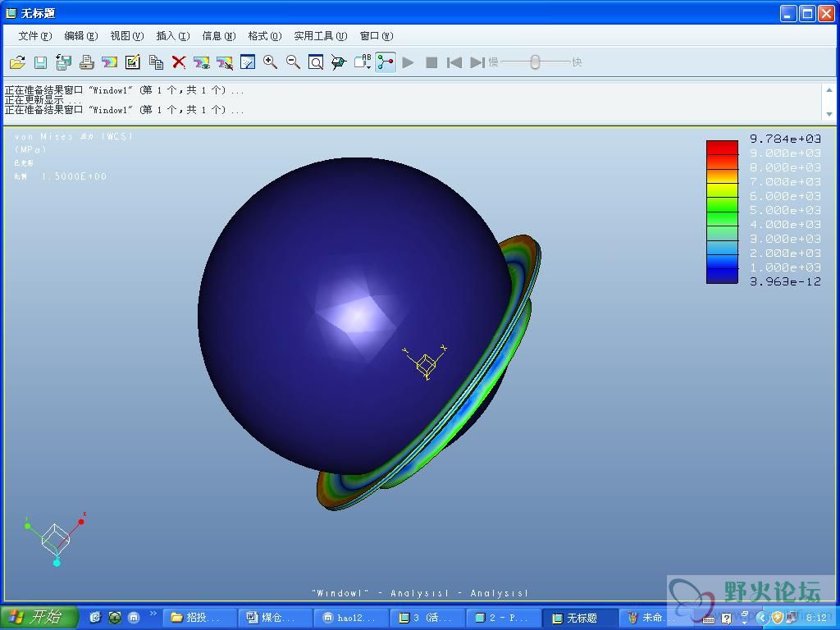Click the green cube quick launch icon
840x630 pixels.
[x=114, y=618]
